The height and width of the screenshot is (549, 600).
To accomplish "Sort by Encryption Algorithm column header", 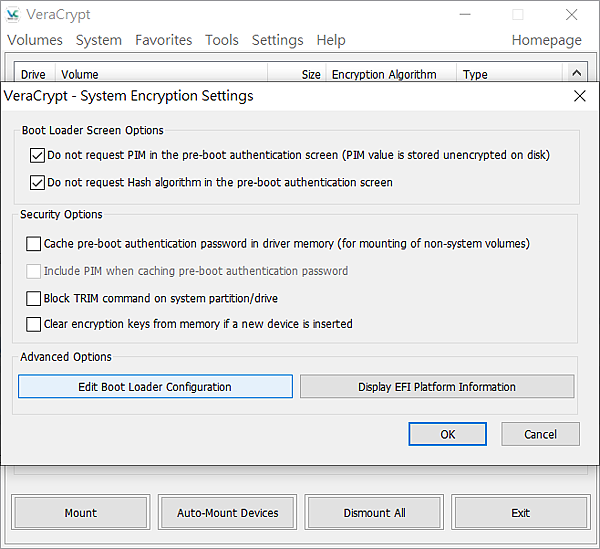I will [384, 74].
